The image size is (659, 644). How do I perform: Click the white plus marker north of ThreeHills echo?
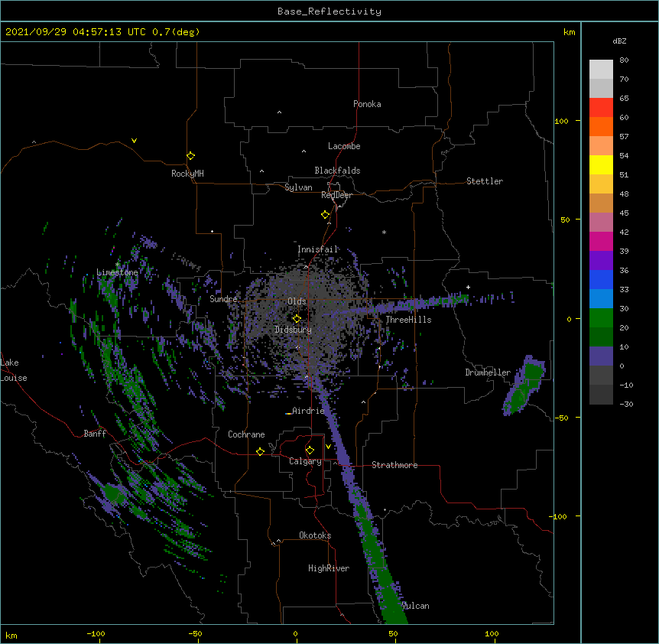(x=468, y=287)
